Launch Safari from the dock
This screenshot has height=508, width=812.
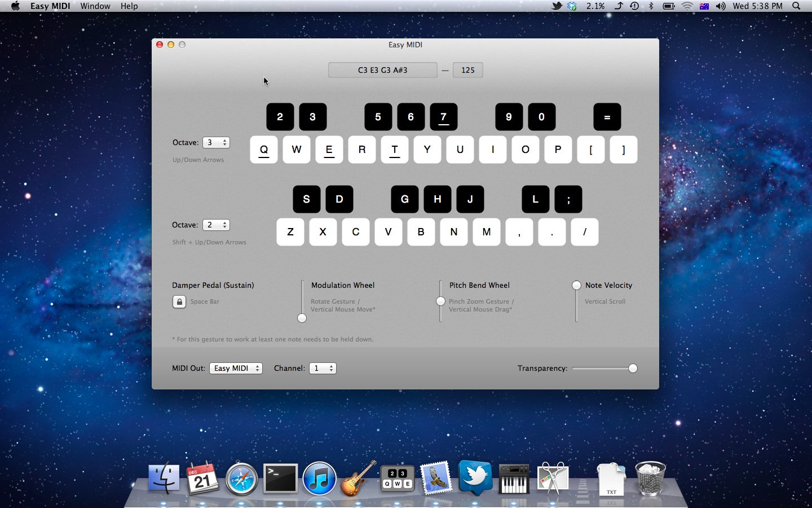(241, 479)
